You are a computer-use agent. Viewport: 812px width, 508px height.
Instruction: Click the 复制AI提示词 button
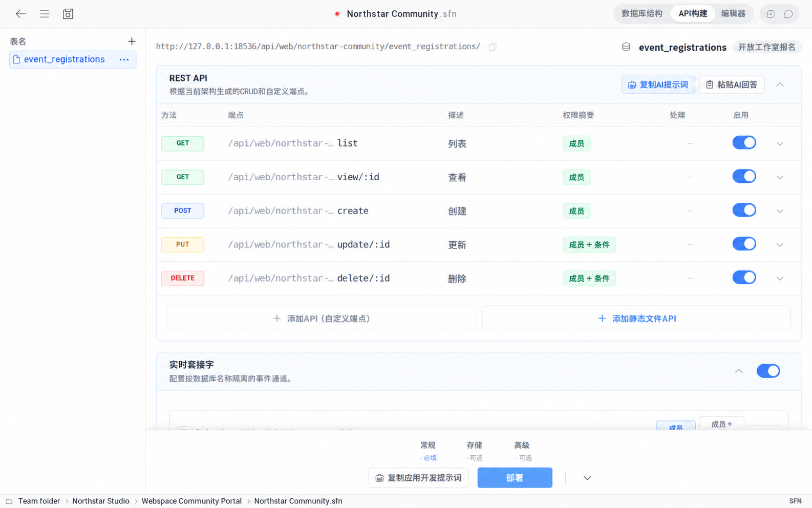(658, 85)
